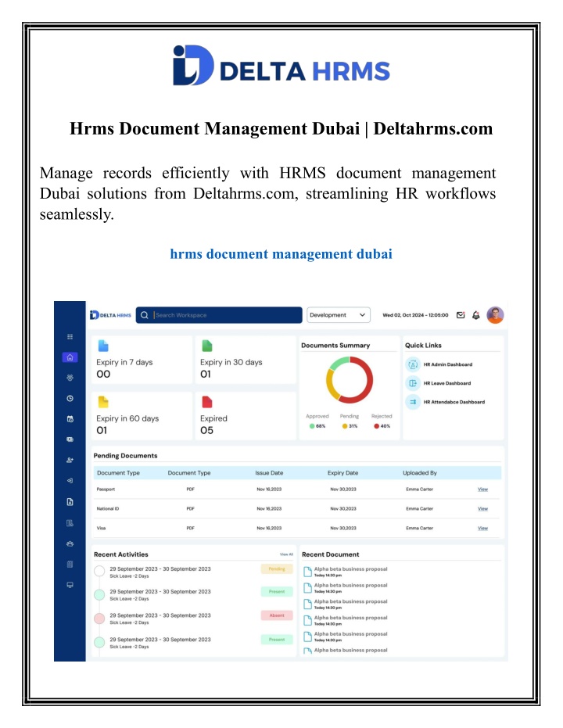Click the large Delta HRMS logo at top
This screenshot has width=563, height=728.
281,66
